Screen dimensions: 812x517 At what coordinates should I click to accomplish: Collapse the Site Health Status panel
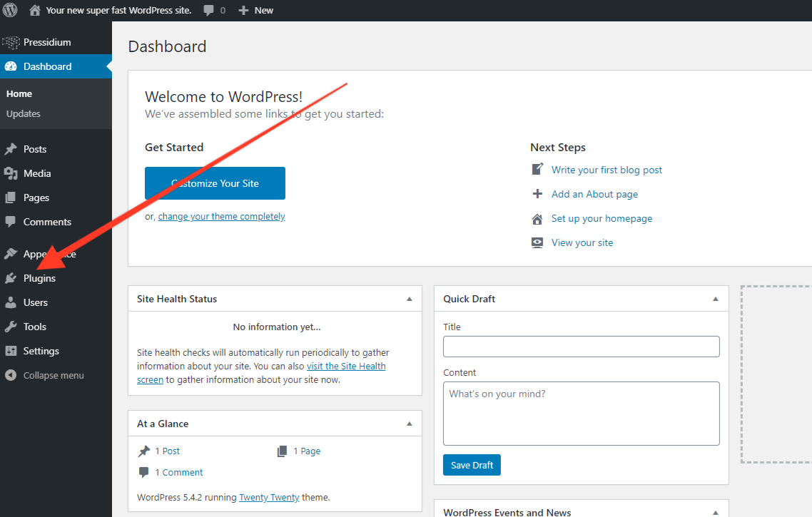coord(409,299)
